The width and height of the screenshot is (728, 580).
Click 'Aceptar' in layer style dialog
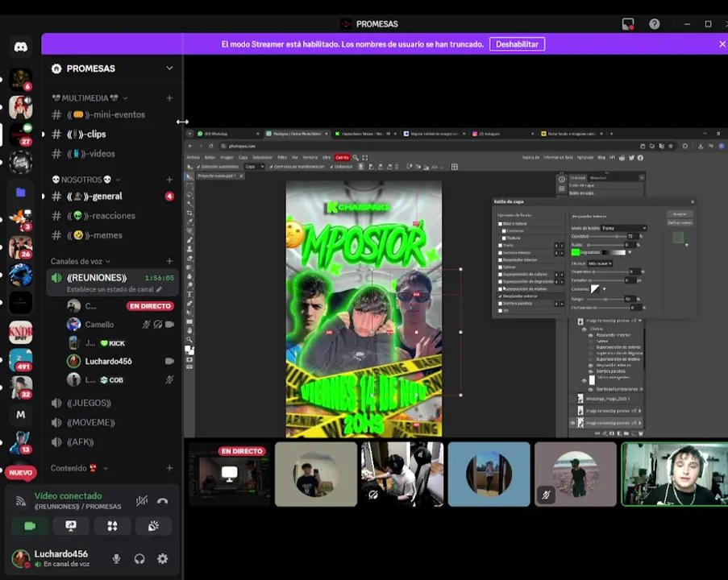click(680, 214)
